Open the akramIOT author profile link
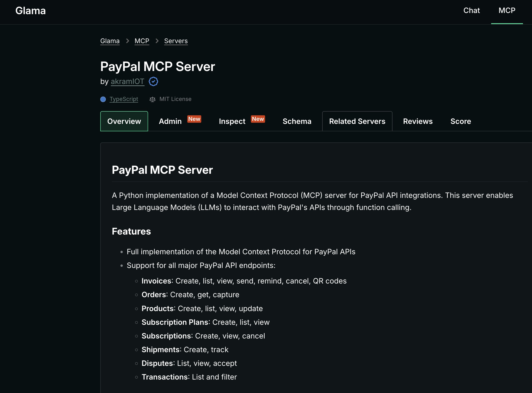Viewport: 532px width, 393px height. click(x=127, y=81)
